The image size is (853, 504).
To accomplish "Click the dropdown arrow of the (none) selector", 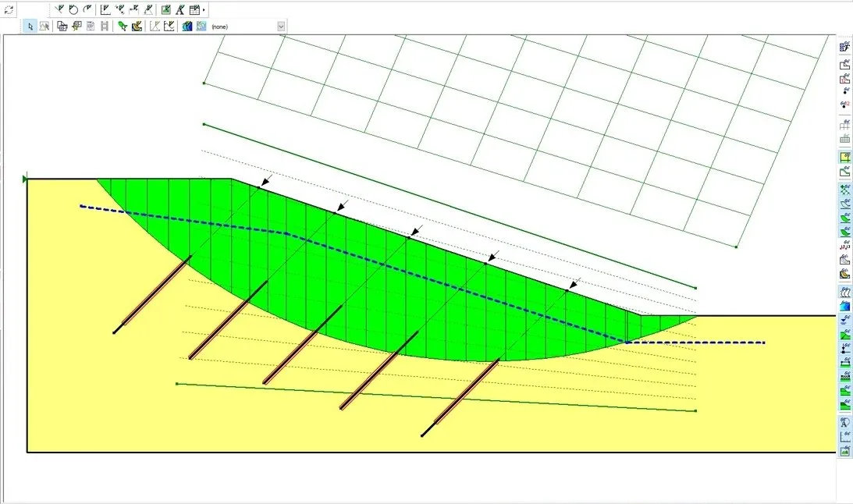I will pos(280,25).
